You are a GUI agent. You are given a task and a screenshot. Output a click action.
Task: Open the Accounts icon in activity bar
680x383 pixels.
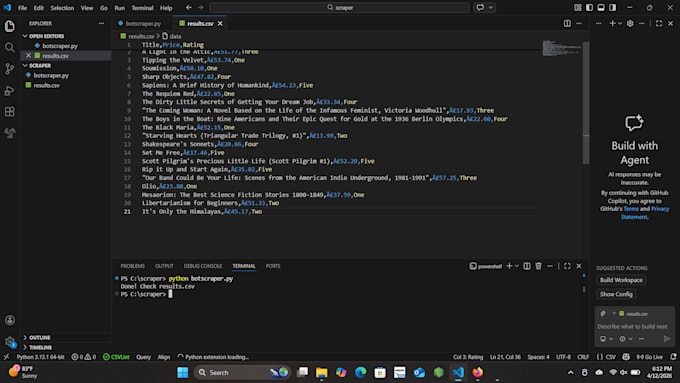(x=10, y=320)
